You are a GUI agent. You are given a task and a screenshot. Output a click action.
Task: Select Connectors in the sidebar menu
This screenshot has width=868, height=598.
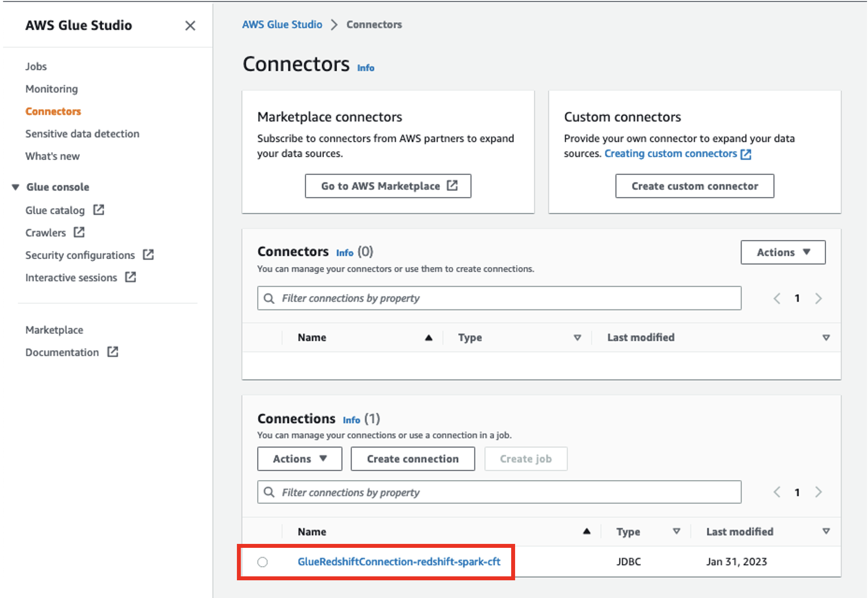click(53, 112)
